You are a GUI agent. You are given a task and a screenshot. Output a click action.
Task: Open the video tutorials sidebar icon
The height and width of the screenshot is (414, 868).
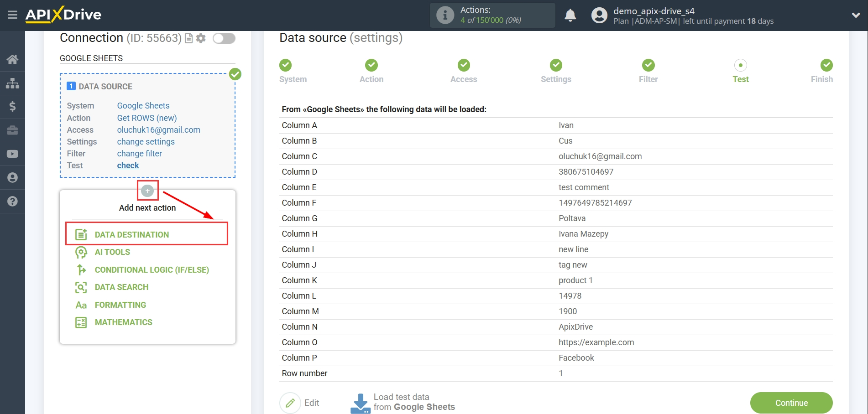pyautogui.click(x=12, y=154)
